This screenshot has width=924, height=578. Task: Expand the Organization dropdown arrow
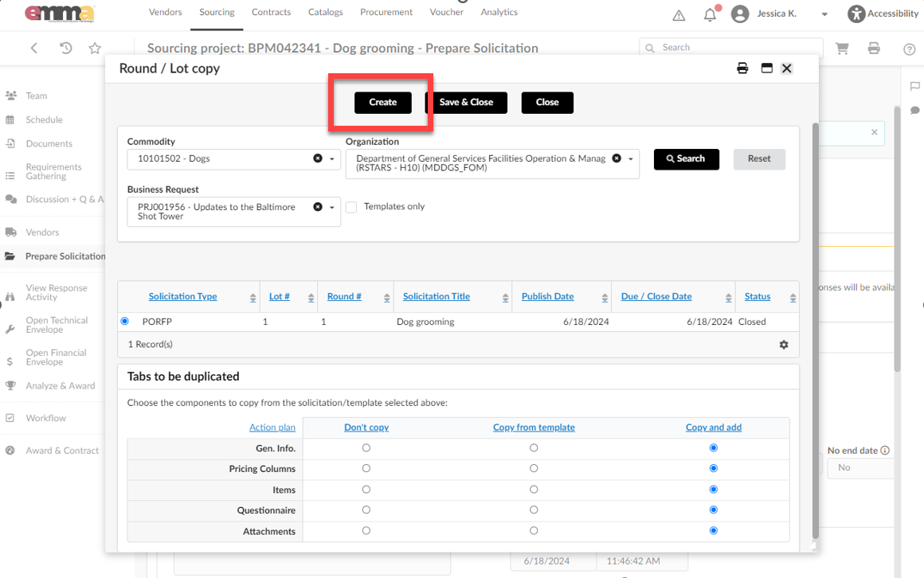point(631,159)
